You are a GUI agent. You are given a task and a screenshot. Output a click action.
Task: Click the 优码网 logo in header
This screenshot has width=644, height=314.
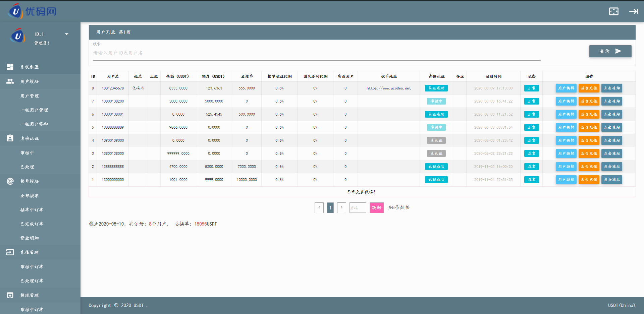(33, 11)
